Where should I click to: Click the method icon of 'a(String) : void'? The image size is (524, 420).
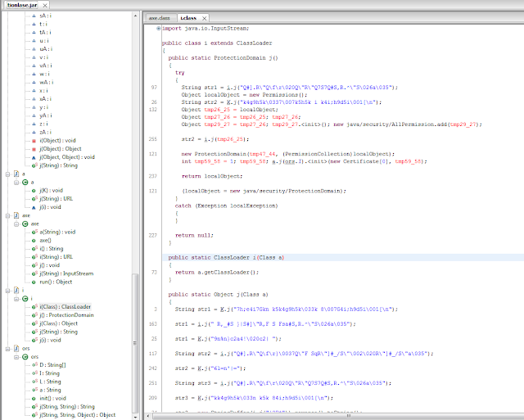coord(34,232)
